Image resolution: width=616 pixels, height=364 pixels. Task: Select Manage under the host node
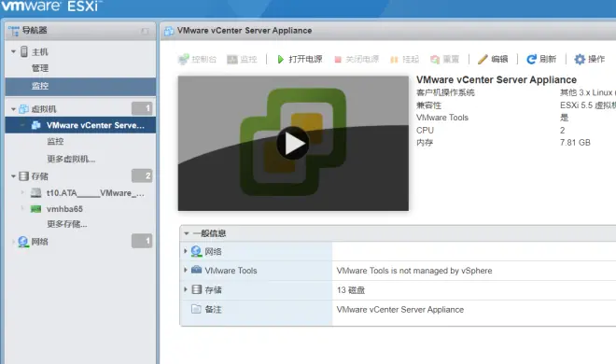pos(40,68)
